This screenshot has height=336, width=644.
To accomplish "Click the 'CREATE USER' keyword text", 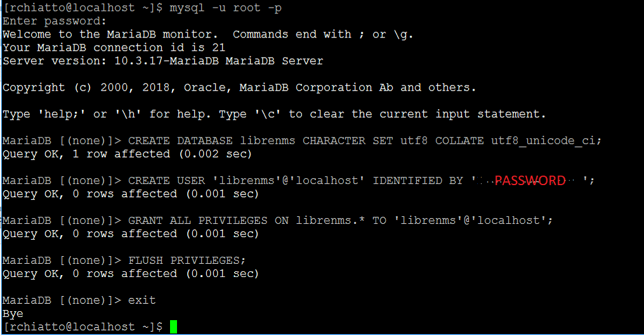I will pos(166,181).
